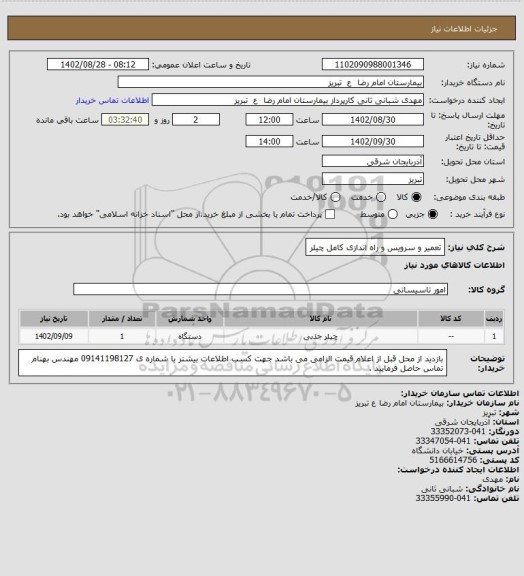Screen dimensions: 524x576
Task: Click the اطلاعات ایجاد کننده درخواست heading
Action: pos(458,469)
